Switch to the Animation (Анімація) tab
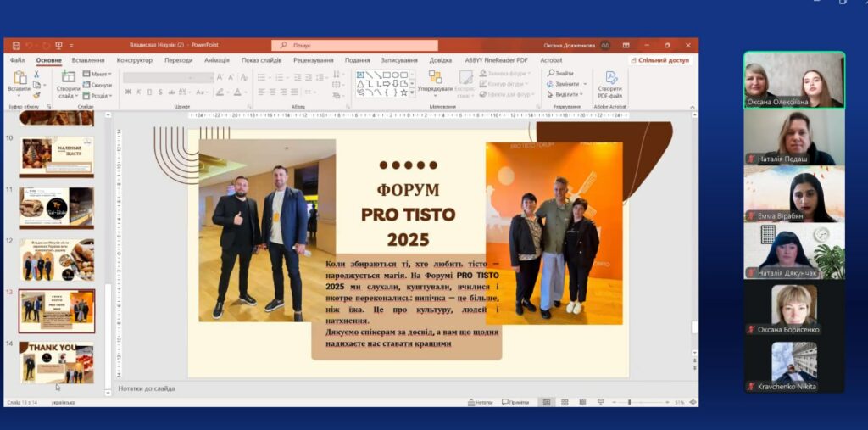The image size is (868, 430). coord(216,60)
